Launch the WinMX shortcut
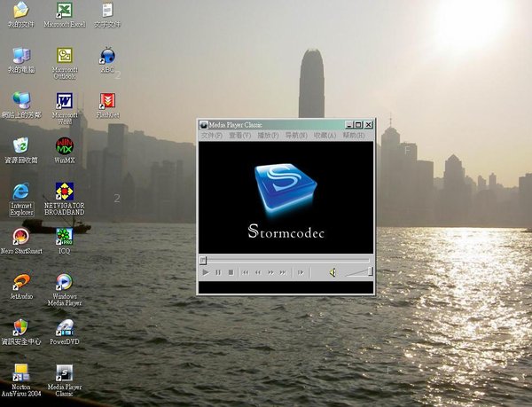This screenshot has width=532, height=407. (65, 151)
